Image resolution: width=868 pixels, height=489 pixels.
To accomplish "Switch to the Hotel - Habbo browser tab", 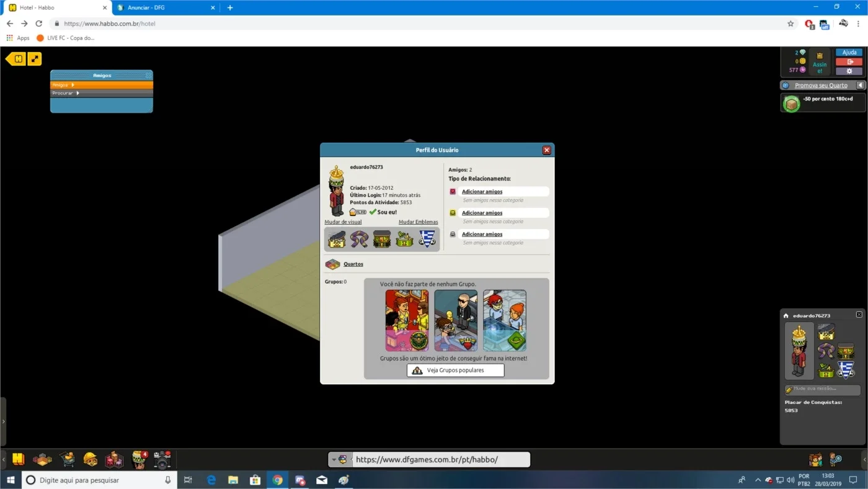I will pyautogui.click(x=57, y=7).
